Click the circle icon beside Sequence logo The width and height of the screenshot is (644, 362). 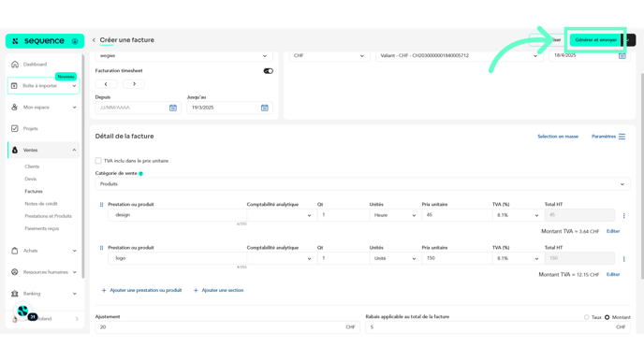coord(75,41)
